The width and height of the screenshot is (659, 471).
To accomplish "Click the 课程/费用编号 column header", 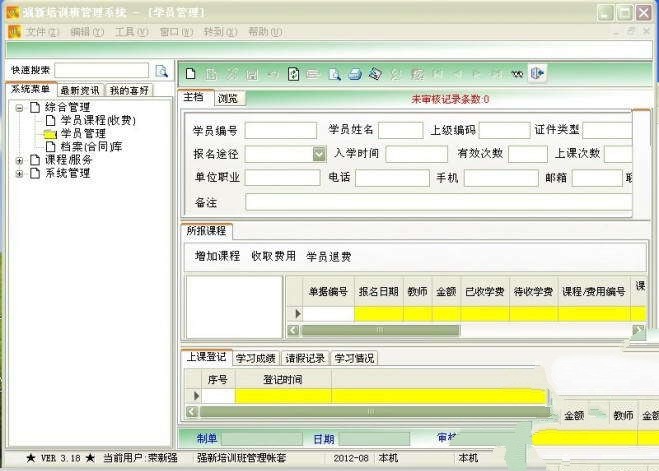I will (593, 291).
